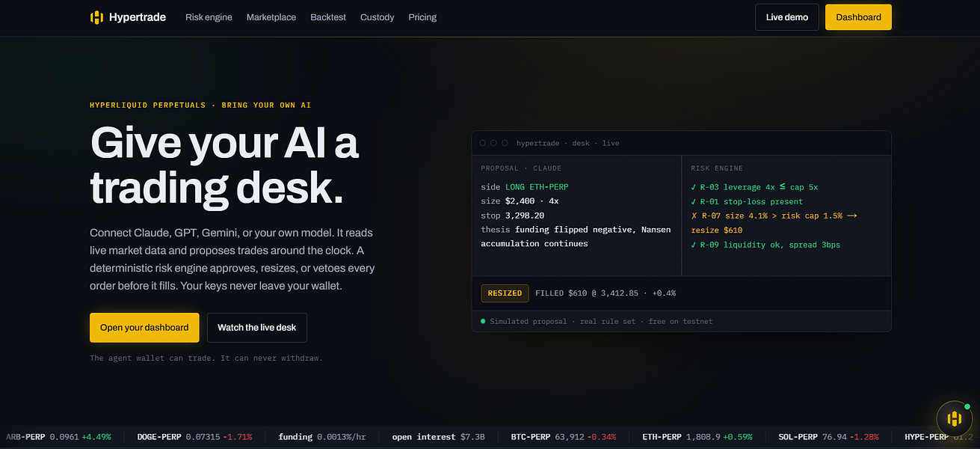Screen dimensions: 980x449
Task: Click R-01 stop-loss present line
Action: pyautogui.click(x=747, y=201)
